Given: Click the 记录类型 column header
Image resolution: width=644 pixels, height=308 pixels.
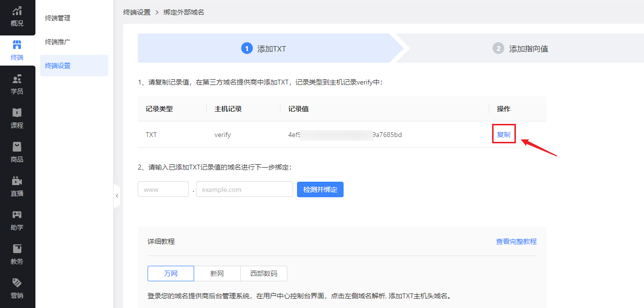Looking at the screenshot, I should [159, 109].
